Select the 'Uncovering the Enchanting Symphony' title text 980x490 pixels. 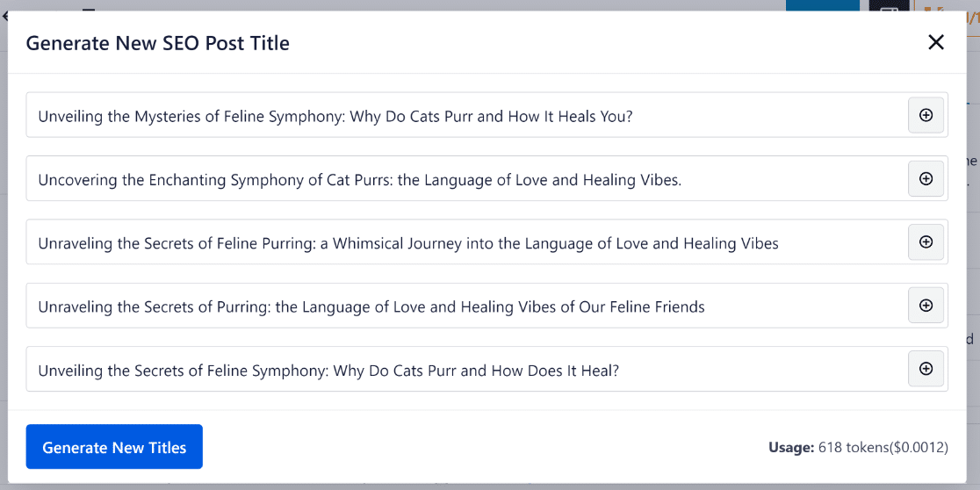click(x=359, y=180)
